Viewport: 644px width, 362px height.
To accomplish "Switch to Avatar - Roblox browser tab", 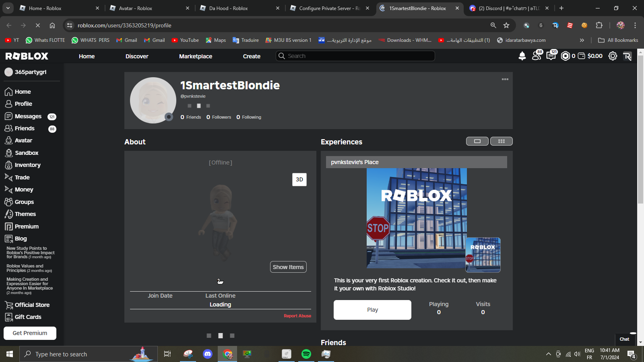I will [150, 8].
